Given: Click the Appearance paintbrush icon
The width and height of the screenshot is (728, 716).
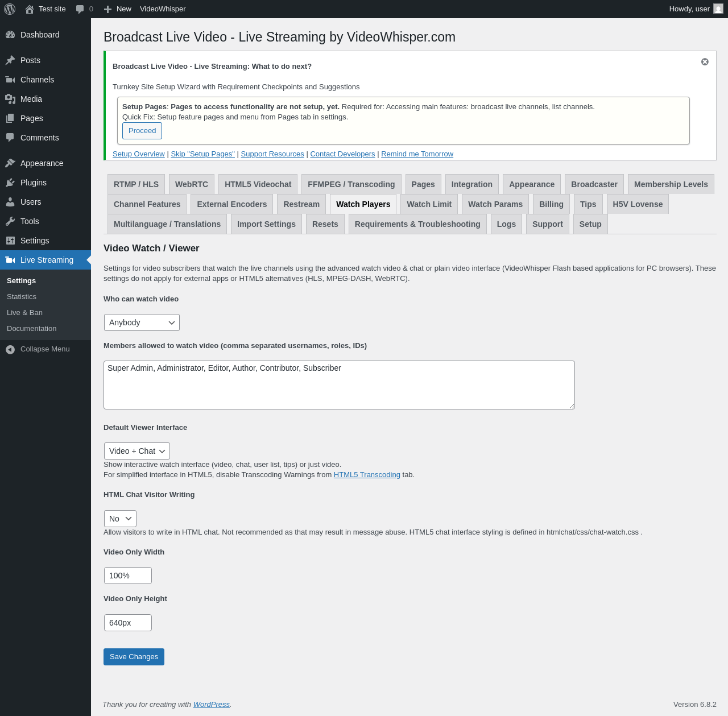Looking at the screenshot, I should coord(10,163).
